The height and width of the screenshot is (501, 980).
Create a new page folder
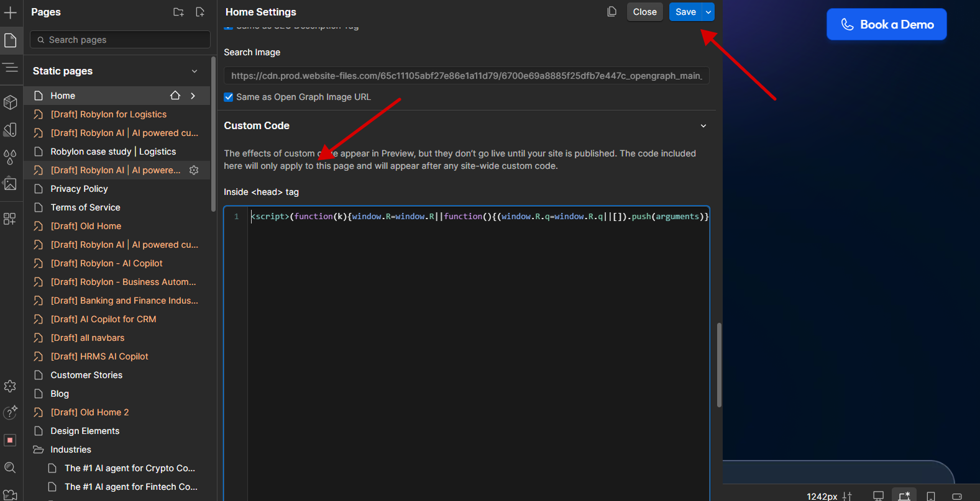tap(178, 12)
